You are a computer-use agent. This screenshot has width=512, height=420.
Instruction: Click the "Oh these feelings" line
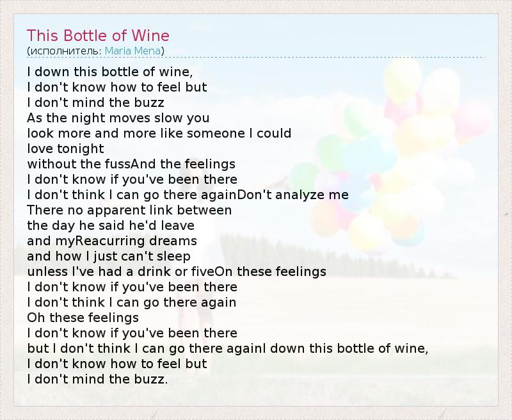coord(83,318)
